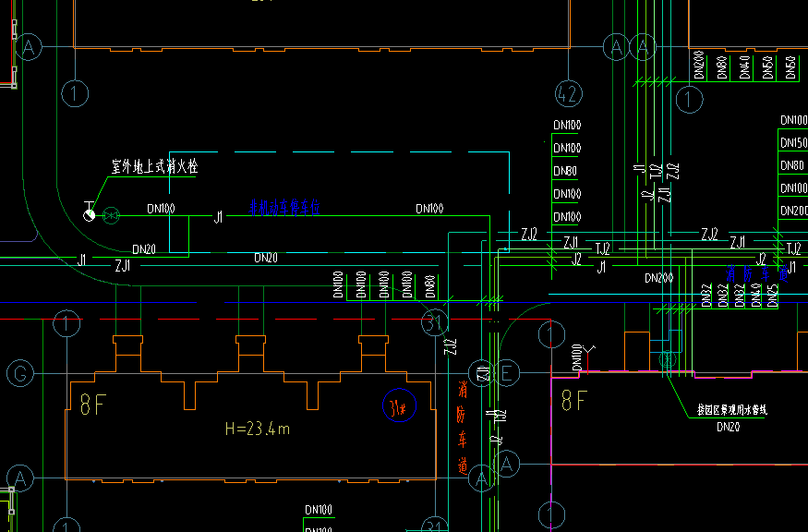Click the J1 label between the DN100 hydrant pipe labels

pos(219,217)
